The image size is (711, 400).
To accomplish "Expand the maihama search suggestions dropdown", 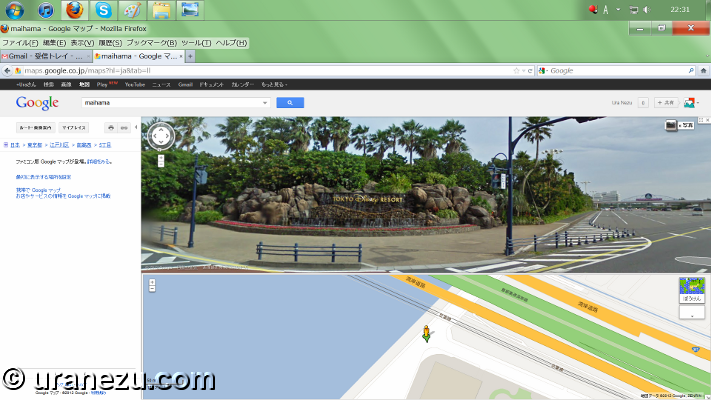I will click(x=265, y=103).
